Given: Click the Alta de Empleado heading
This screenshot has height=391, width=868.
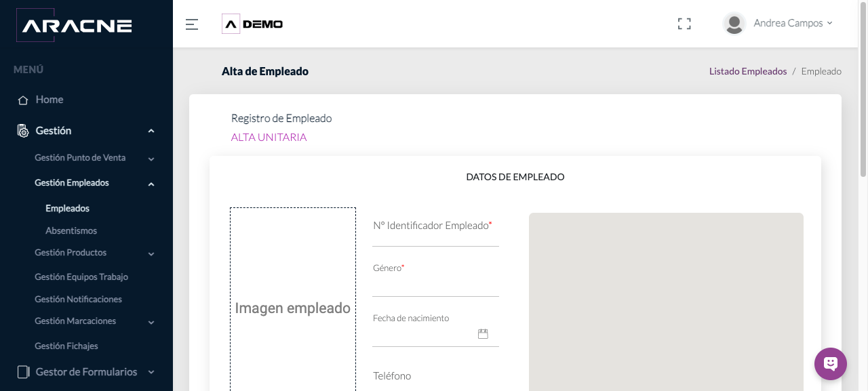Looking at the screenshot, I should [x=265, y=71].
